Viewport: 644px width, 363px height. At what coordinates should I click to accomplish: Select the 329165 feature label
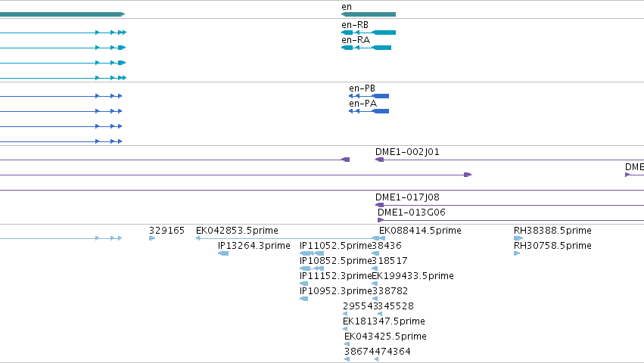coord(166,231)
